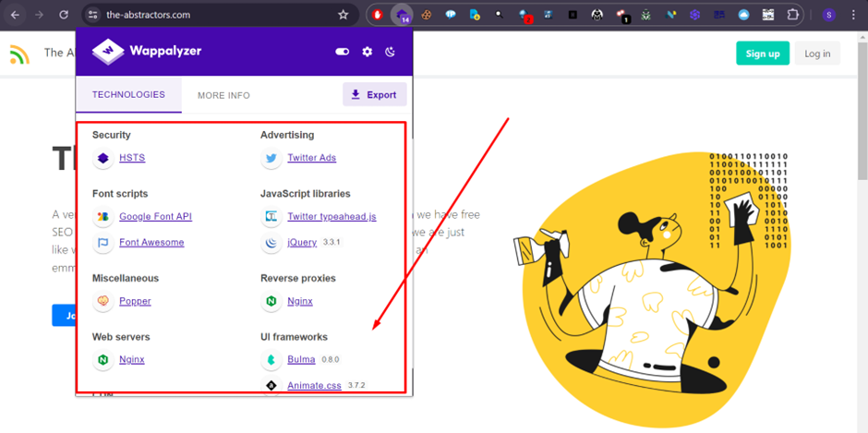868x433 pixels.
Task: Click the Sign up button
Action: pos(763,54)
